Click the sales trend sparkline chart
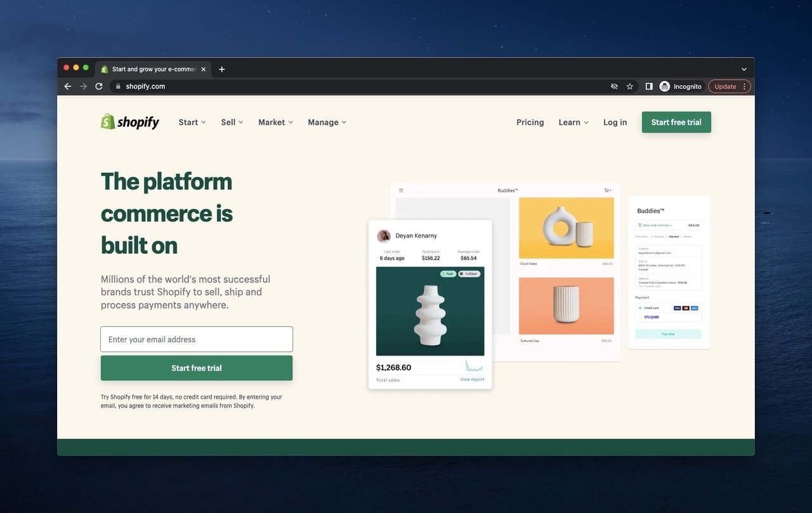Screen dimensions: 812x513 tap(474, 366)
